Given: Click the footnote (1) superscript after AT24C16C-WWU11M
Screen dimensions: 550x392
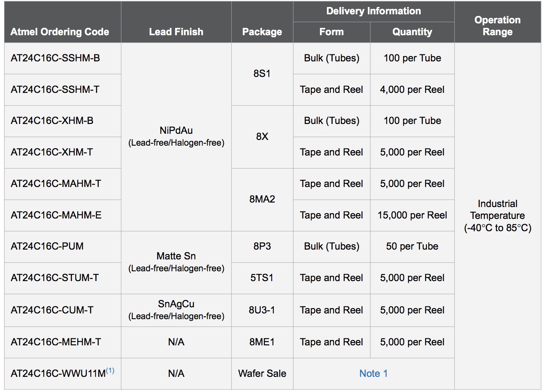Looking at the screenshot, I should (110, 370).
